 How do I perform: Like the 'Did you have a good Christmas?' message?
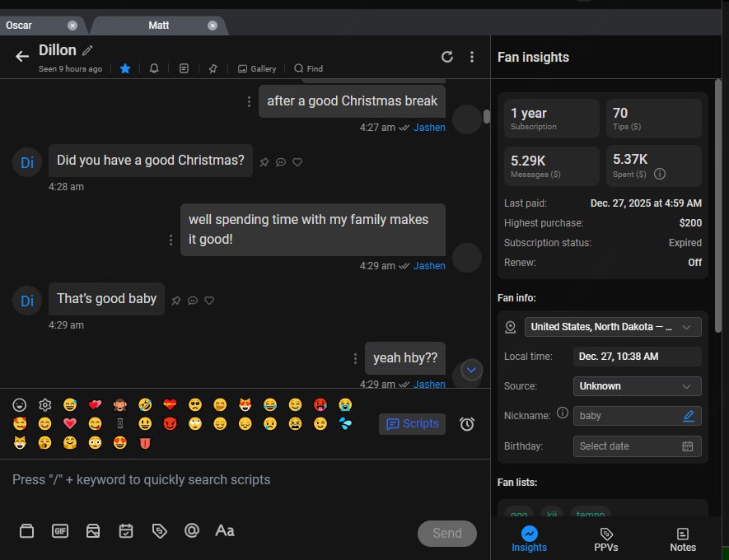(x=297, y=162)
